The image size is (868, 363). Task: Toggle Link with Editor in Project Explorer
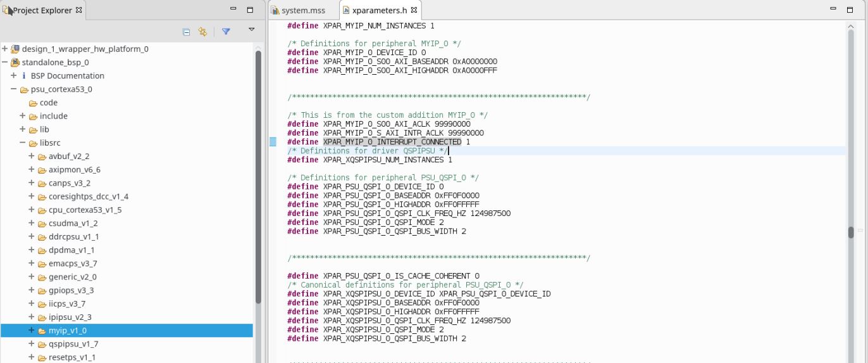[202, 32]
